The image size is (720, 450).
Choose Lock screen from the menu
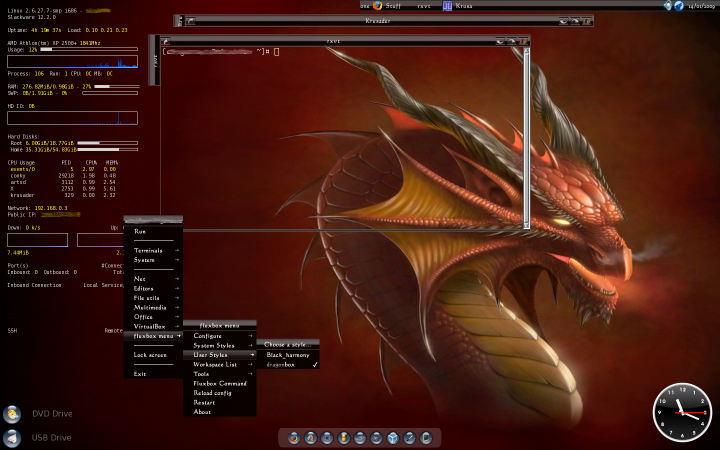pyautogui.click(x=153, y=355)
